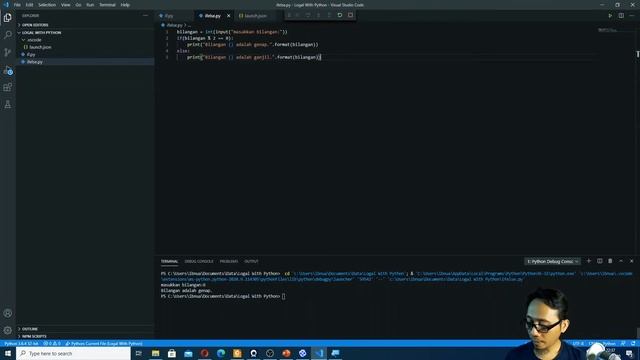Click the terminal prompt line

coord(223,296)
